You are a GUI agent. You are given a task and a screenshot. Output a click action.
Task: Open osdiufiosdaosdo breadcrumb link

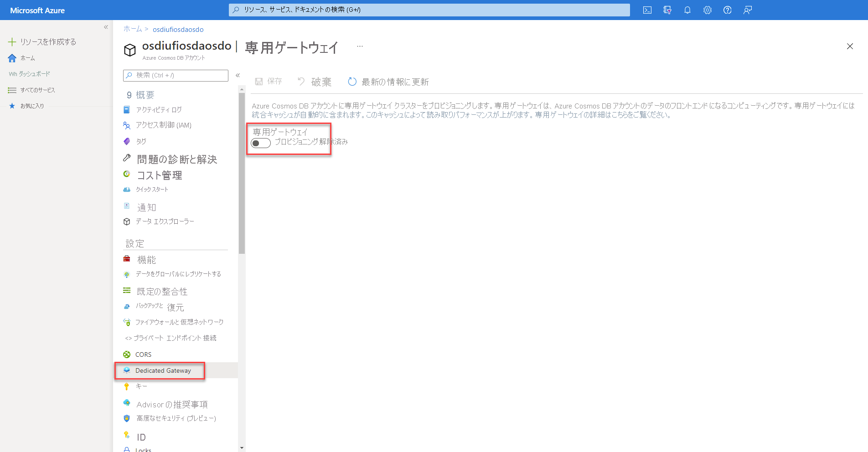point(178,30)
